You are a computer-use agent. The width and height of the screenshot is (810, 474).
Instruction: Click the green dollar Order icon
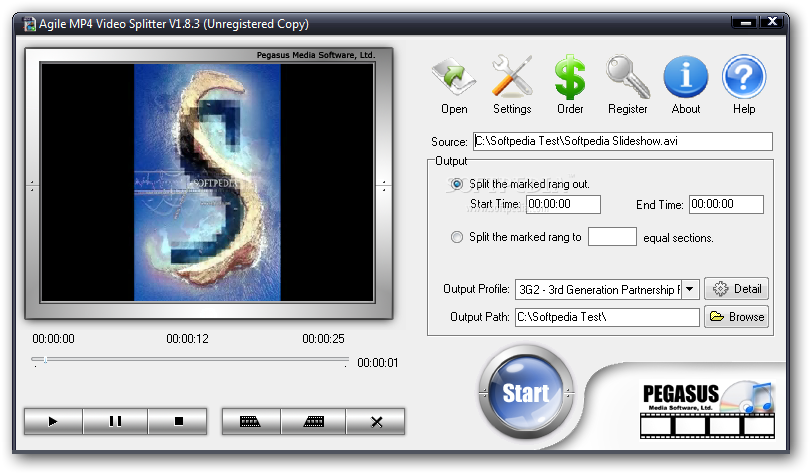pos(570,85)
